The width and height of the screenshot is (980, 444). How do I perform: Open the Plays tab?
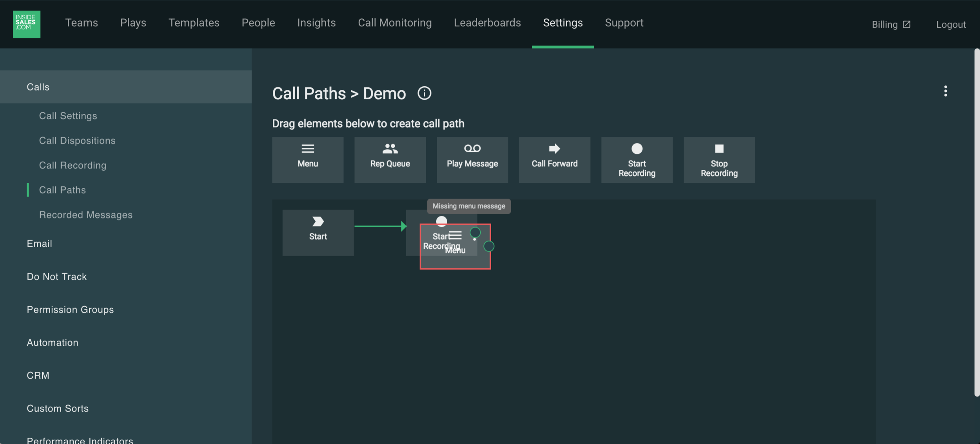(133, 23)
